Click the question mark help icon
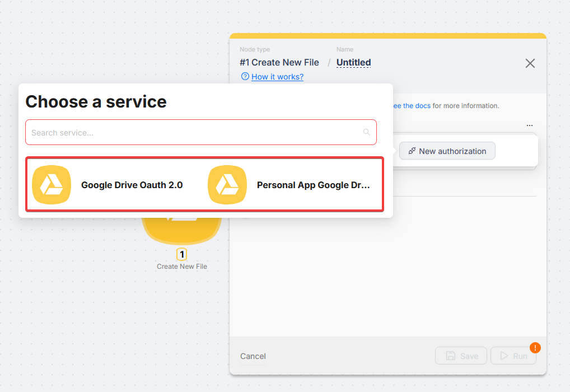This screenshot has height=392, width=570. tap(245, 77)
